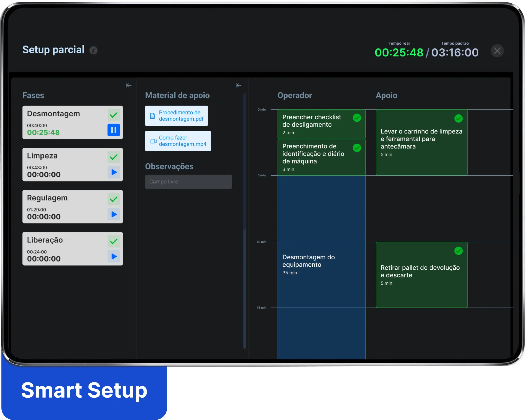Toggle the Limpeza phase checkmark
Viewport: 526px width, 420px height.
pyautogui.click(x=114, y=157)
